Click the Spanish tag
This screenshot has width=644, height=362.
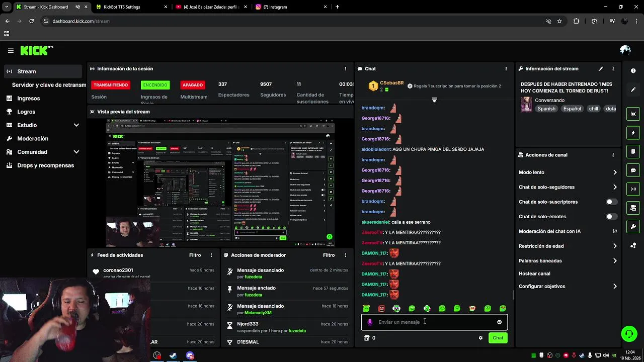546,109
